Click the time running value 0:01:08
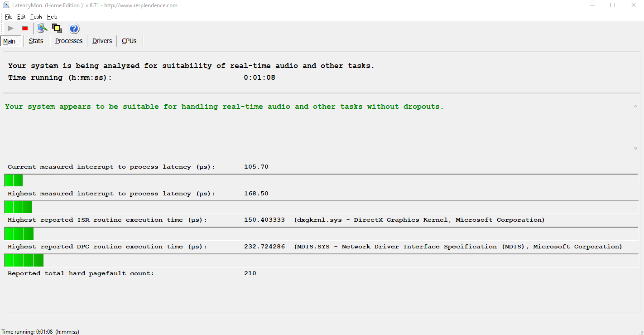This screenshot has width=644, height=335. [260, 78]
